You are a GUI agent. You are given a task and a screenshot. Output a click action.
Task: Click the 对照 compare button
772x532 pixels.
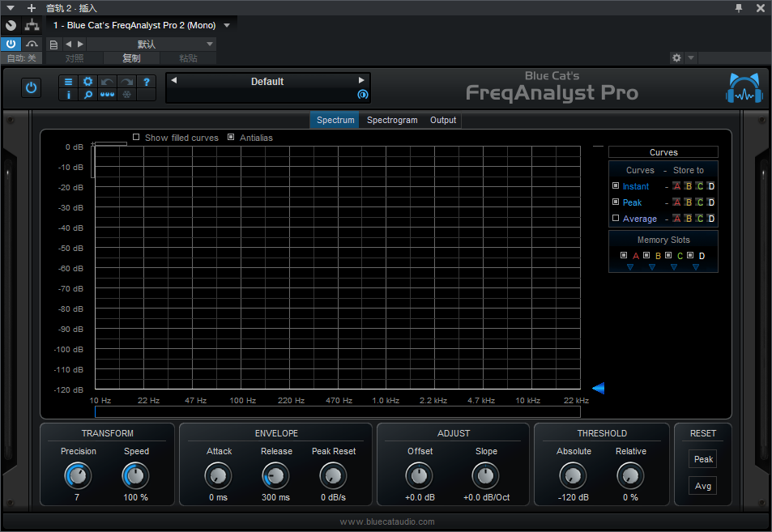75,58
